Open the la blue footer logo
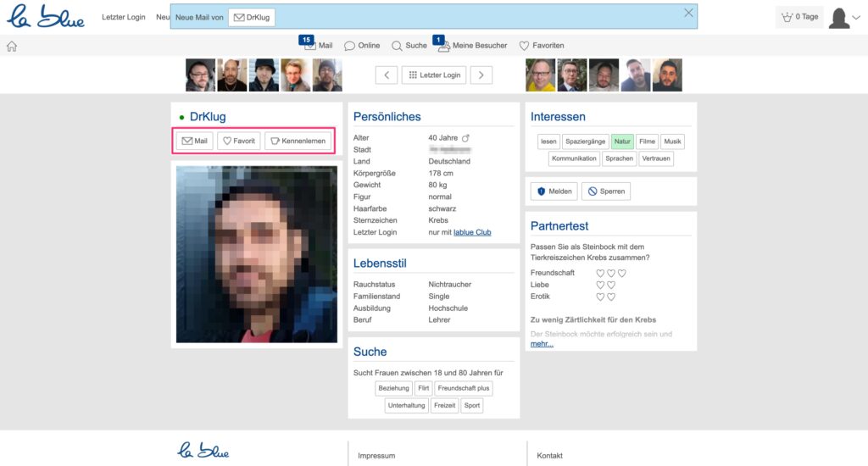Image resolution: width=868 pixels, height=466 pixels. [203, 450]
